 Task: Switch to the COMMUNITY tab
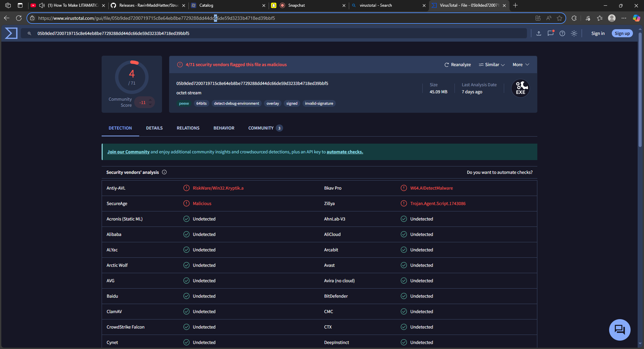click(x=265, y=128)
